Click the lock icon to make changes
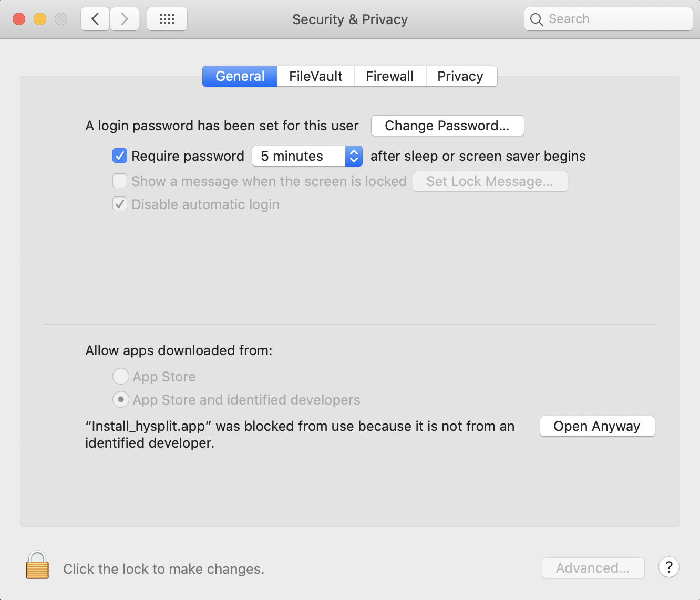Viewport: 700px width, 600px height. (x=37, y=566)
